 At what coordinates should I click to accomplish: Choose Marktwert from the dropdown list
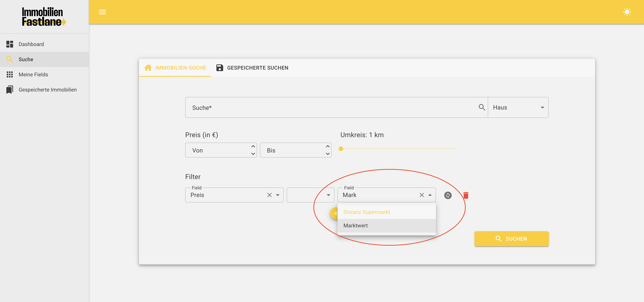pos(356,225)
